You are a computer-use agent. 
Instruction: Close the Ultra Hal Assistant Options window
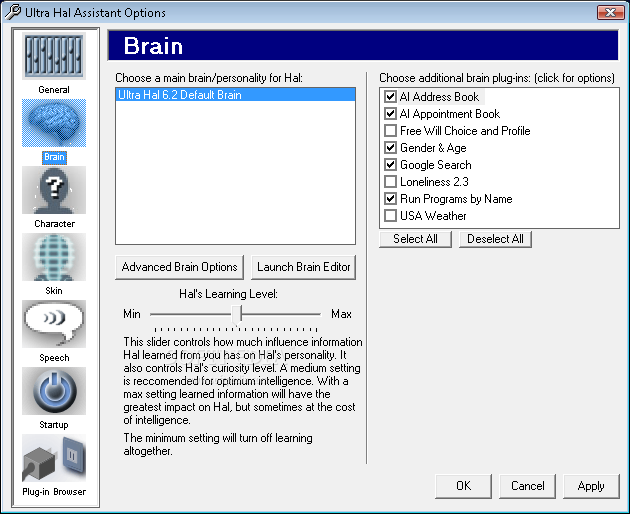click(x=610, y=12)
